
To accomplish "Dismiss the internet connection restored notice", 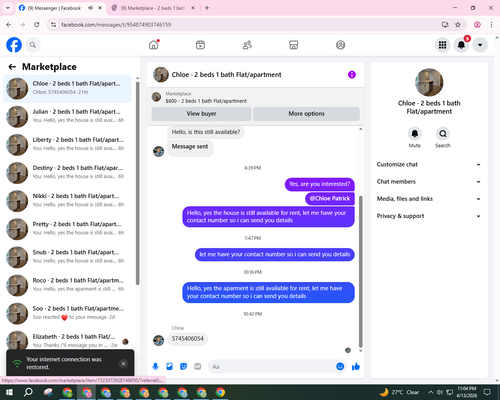I will pos(123,364).
